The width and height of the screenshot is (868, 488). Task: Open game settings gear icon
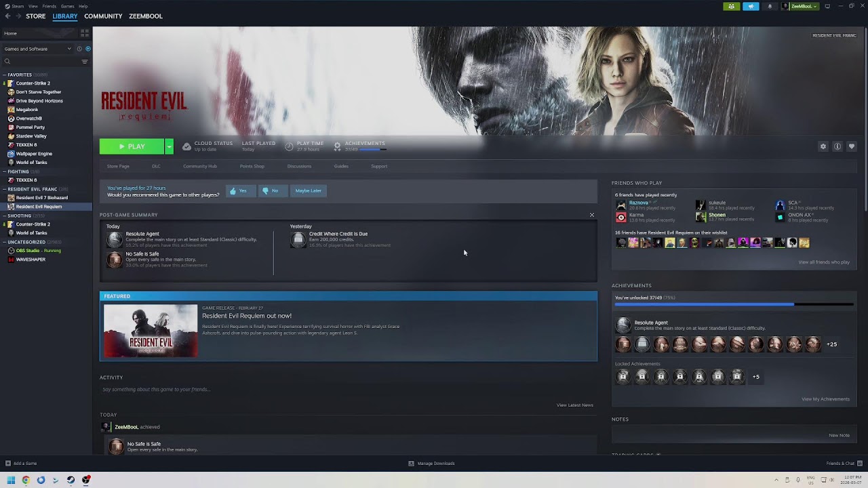pos(823,146)
